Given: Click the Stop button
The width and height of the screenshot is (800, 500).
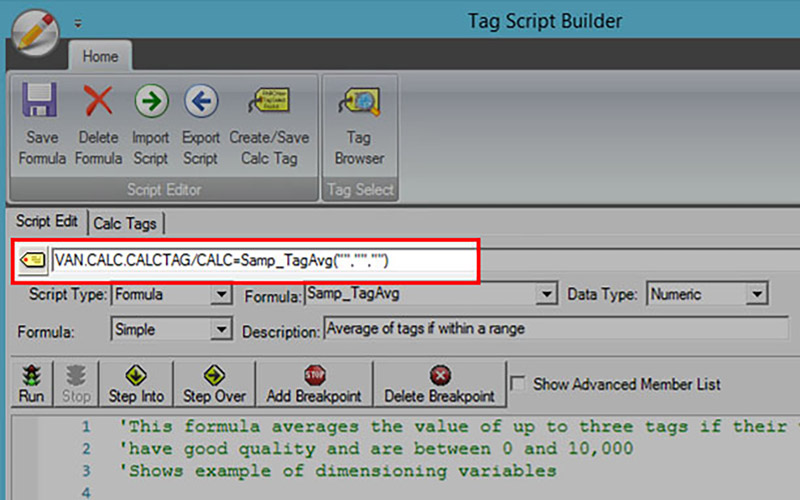Looking at the screenshot, I should [76, 384].
